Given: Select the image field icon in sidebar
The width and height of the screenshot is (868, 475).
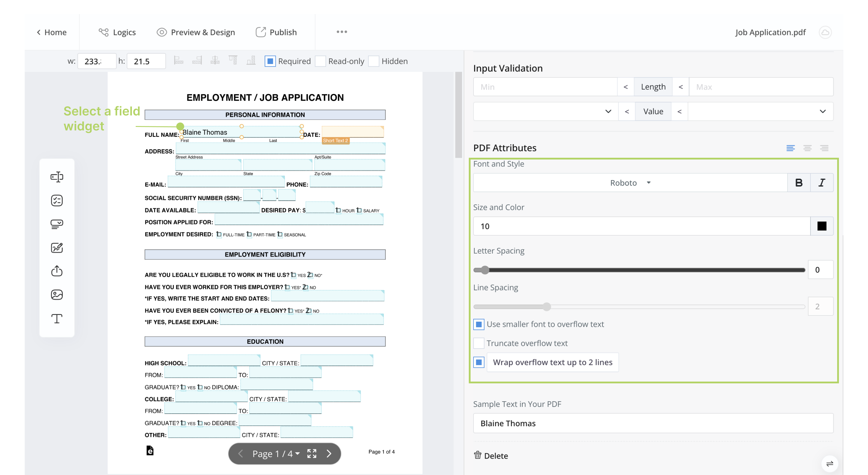Looking at the screenshot, I should click(56, 295).
